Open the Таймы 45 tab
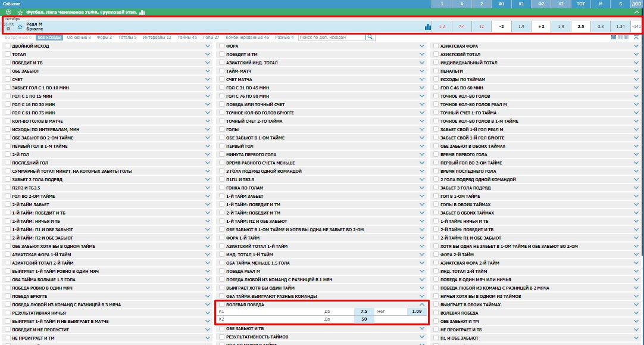 (187, 37)
